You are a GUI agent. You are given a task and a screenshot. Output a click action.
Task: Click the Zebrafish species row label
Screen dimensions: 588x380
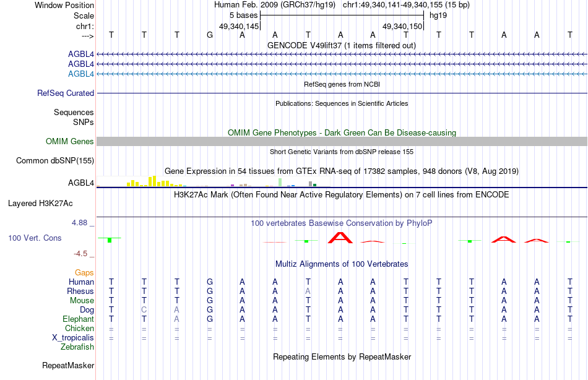tap(77, 347)
